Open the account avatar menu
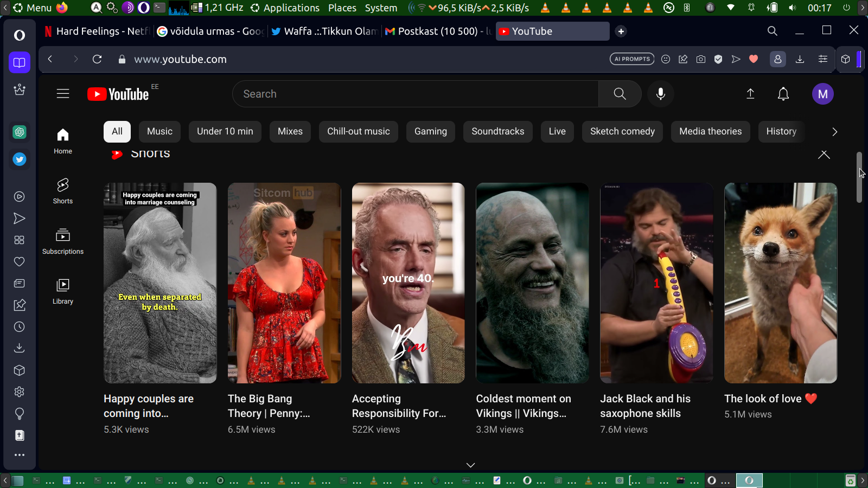 click(822, 94)
